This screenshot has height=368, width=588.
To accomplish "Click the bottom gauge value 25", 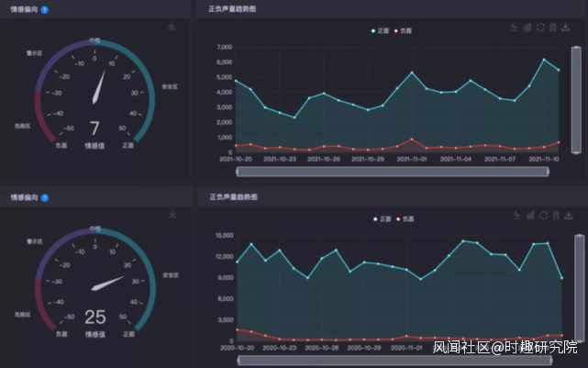I will click(x=95, y=317).
